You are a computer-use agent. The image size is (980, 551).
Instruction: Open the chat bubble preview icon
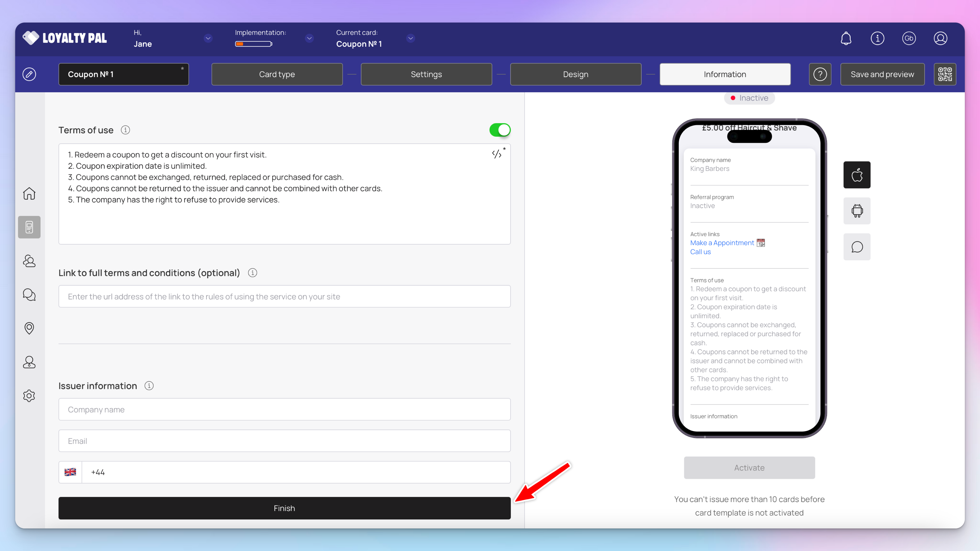point(857,247)
